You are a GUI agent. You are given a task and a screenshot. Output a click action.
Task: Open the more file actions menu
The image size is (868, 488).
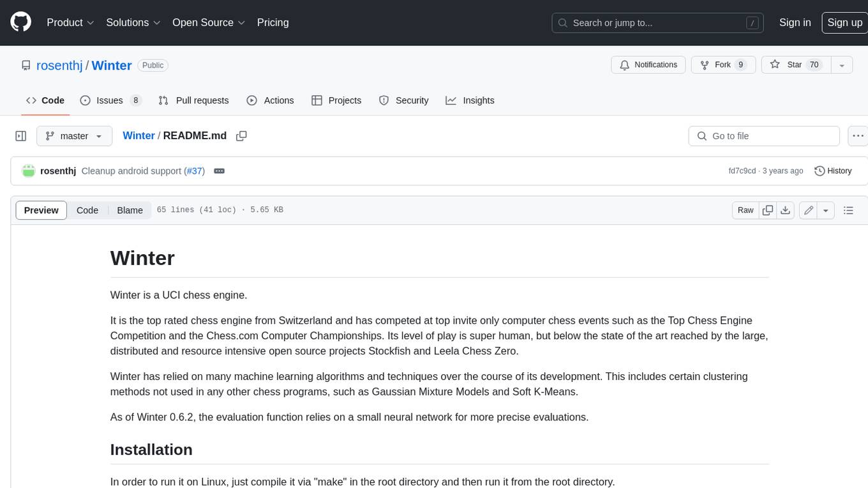858,136
